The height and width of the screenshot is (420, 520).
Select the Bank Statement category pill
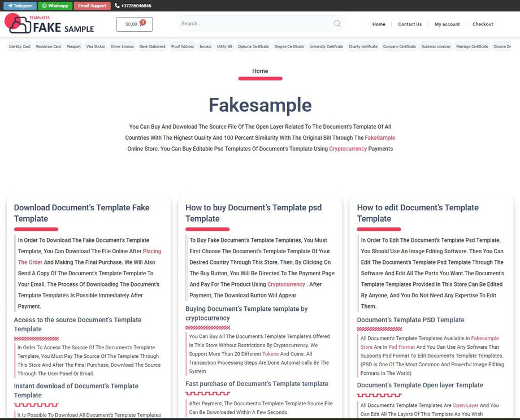pos(152,46)
